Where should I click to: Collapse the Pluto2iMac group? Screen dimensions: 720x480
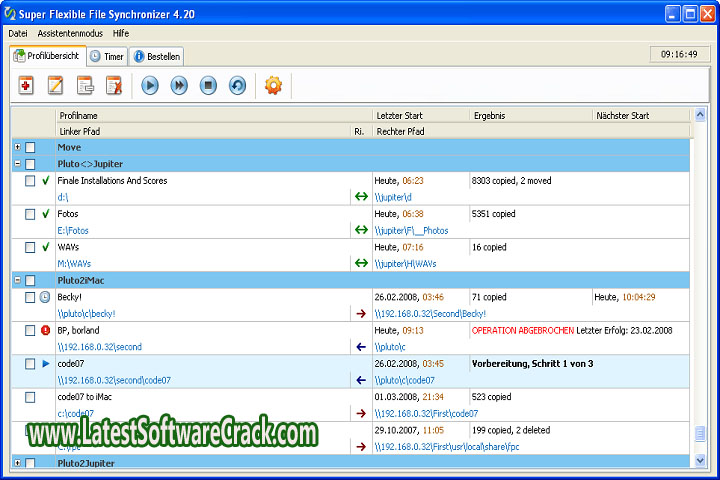(x=17, y=280)
